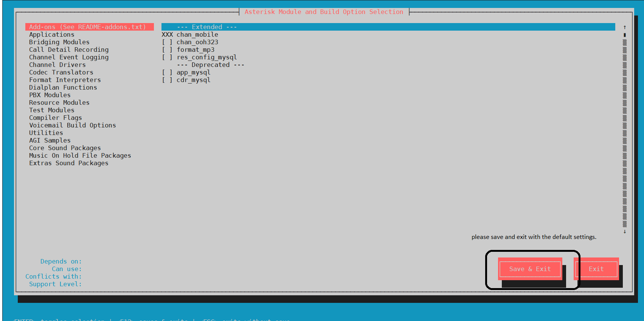Viewport: 644px width, 321px height.
Task: Open Extras Sound Packages category
Action: [69, 163]
